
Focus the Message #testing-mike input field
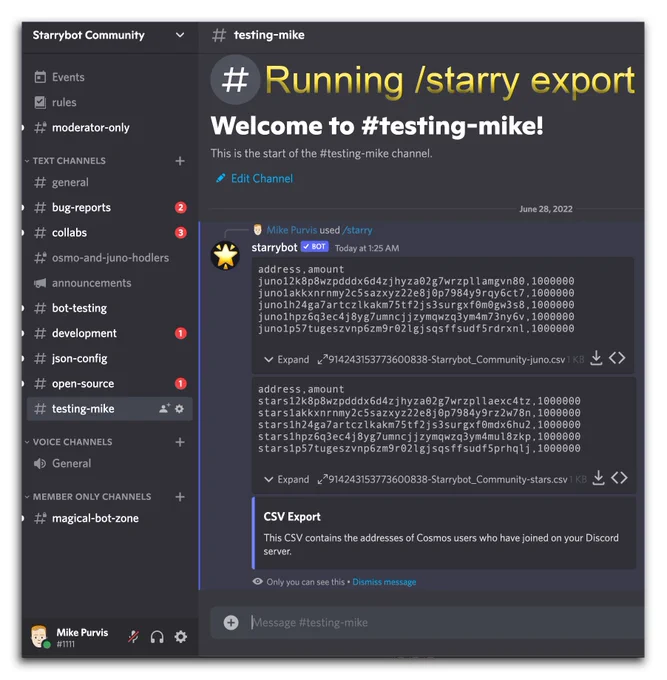tap(447, 623)
